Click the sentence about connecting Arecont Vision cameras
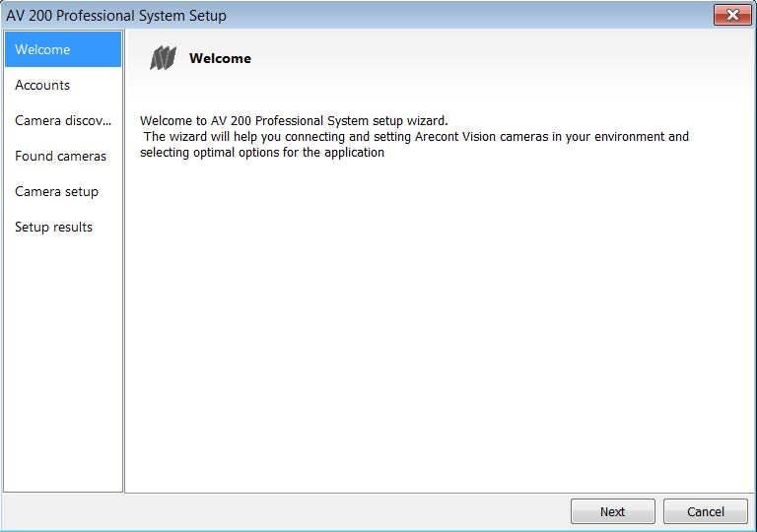757x532 pixels. click(x=416, y=137)
